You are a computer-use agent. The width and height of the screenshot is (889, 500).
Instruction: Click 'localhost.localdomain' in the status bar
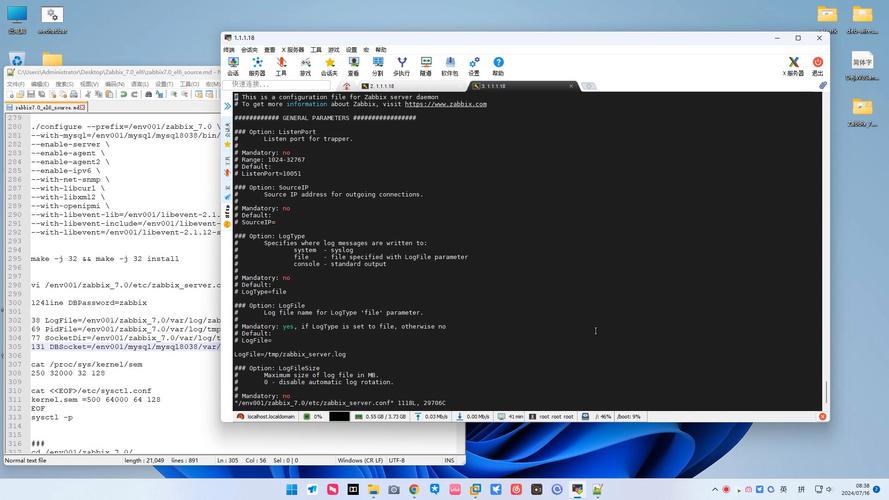coord(266,417)
